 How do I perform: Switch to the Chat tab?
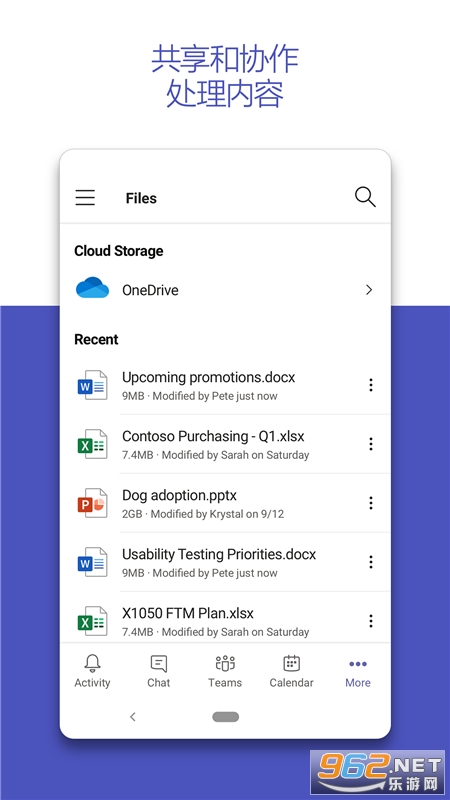pyautogui.click(x=159, y=671)
